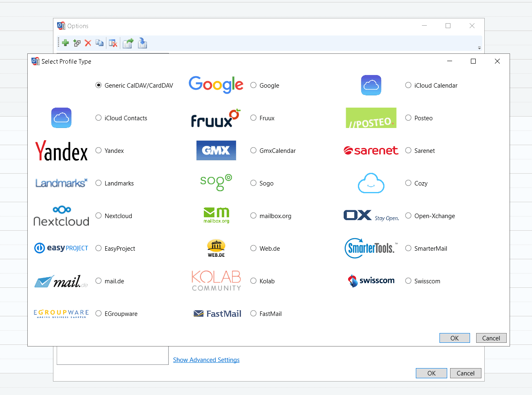
Task: Pick the Yandex radio option
Action: tap(109, 150)
